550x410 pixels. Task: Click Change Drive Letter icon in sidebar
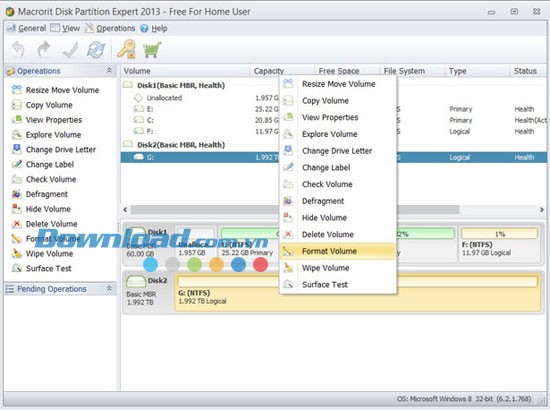16,149
